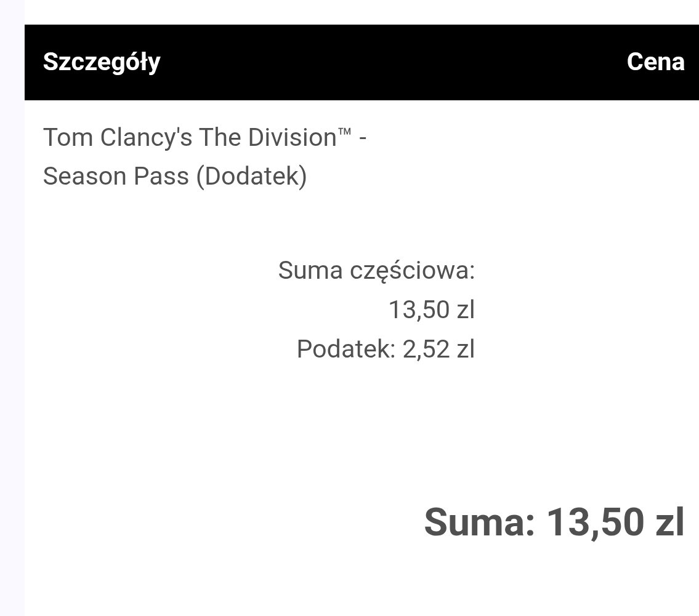Click the Season Pass text
The image size is (699, 616).
[x=116, y=177]
